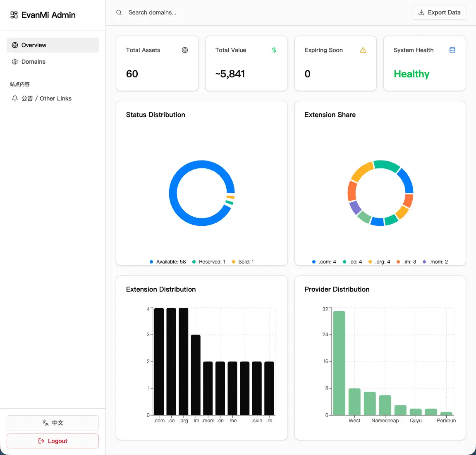
Task: Switch language with the 中文 button
Action: (53, 423)
